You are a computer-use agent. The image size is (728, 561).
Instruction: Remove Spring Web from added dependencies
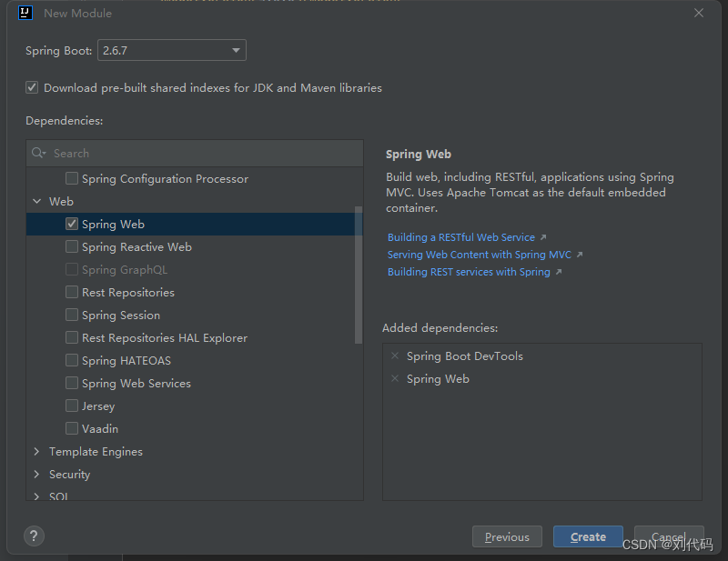(395, 379)
